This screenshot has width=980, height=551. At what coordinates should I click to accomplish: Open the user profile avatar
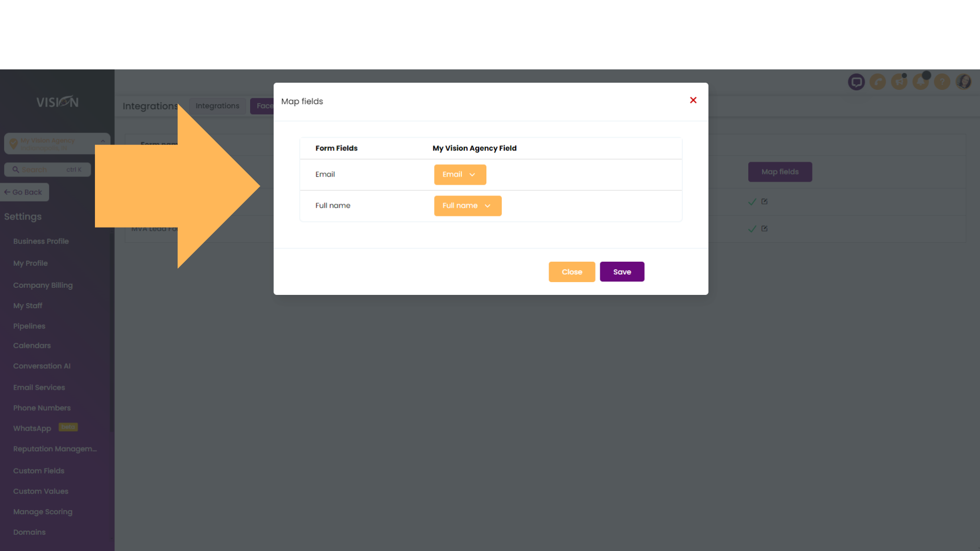click(964, 82)
